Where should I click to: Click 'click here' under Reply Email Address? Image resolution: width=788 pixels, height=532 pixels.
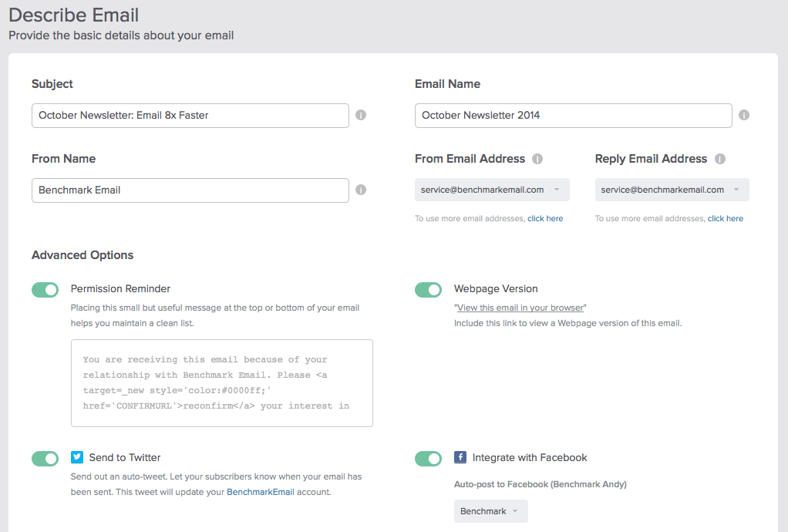[x=726, y=219]
